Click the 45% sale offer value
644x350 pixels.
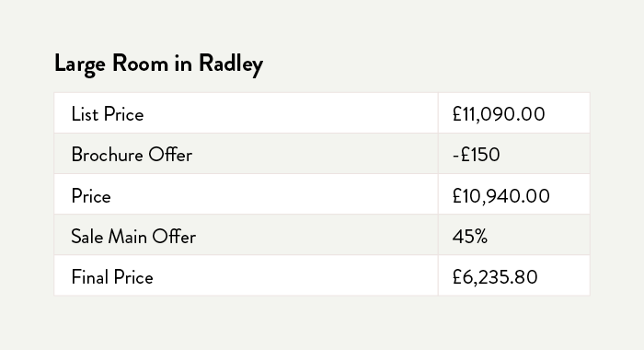point(470,237)
